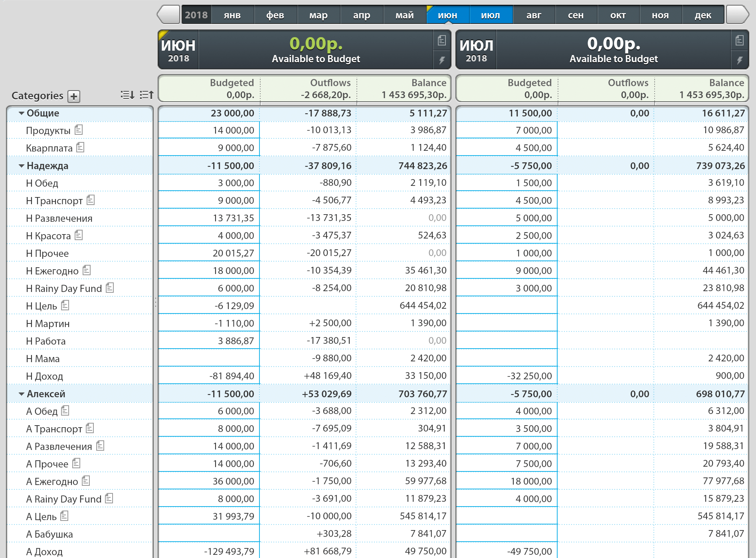Open June 2018 month note icon

coord(441,40)
